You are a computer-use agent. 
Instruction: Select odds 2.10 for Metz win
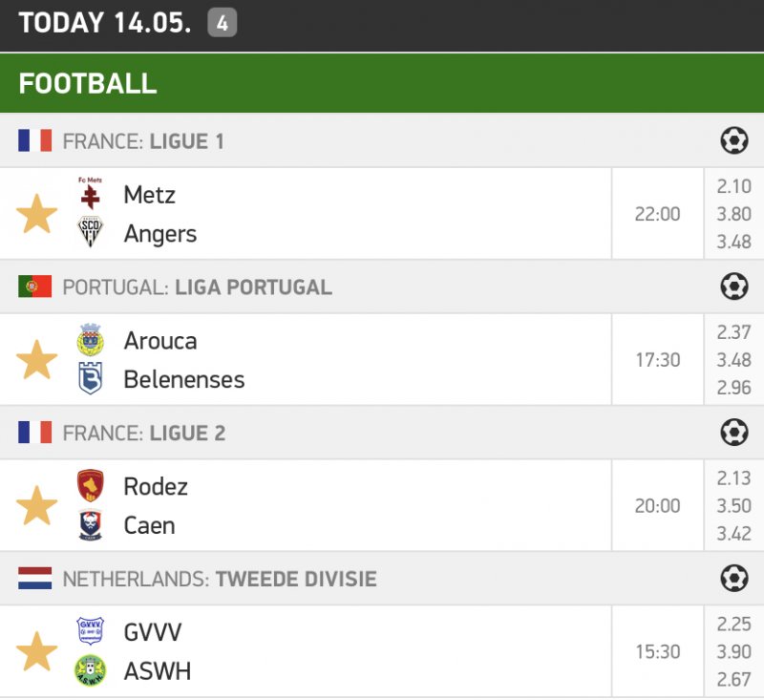point(733,187)
